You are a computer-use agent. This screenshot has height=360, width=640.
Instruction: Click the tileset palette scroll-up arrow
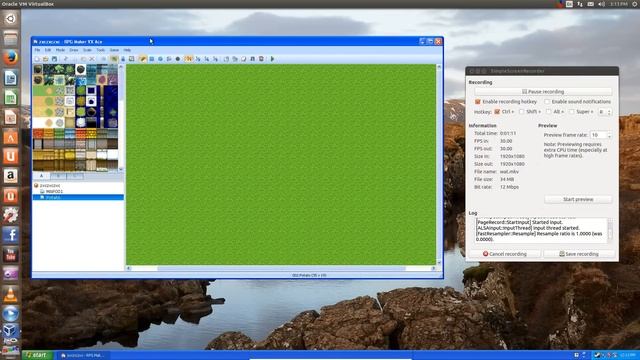(x=121, y=67)
